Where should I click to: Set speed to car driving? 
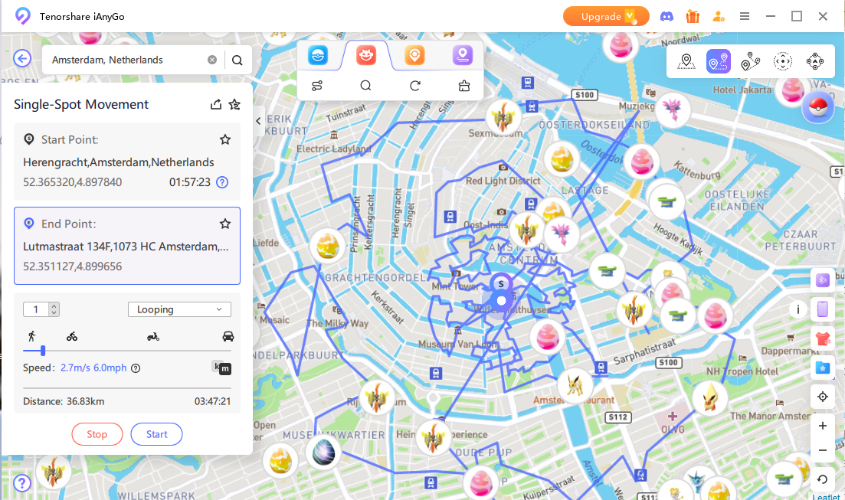(x=228, y=336)
